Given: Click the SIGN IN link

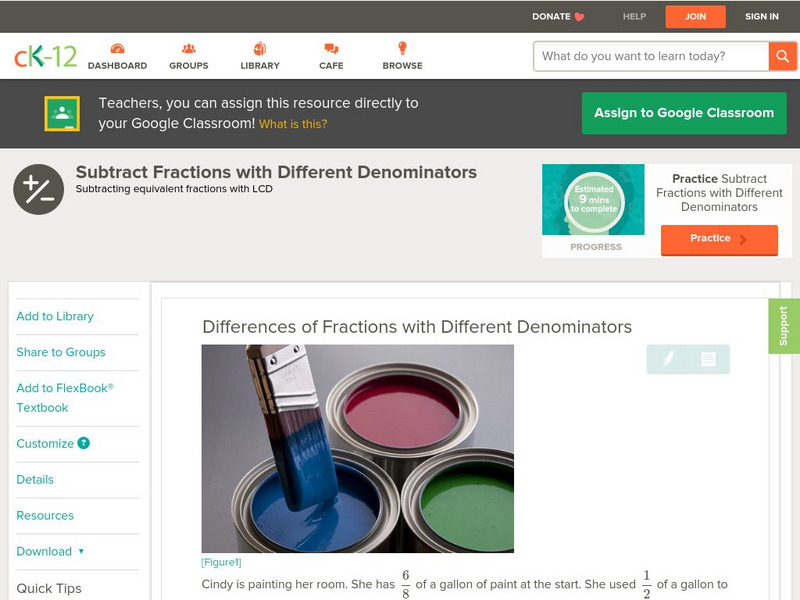Looking at the screenshot, I should [x=762, y=16].
